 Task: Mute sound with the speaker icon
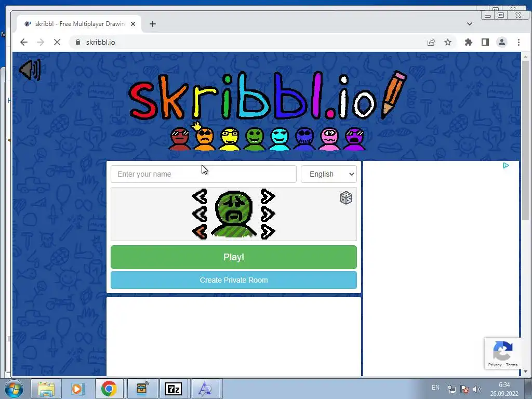[x=30, y=70]
